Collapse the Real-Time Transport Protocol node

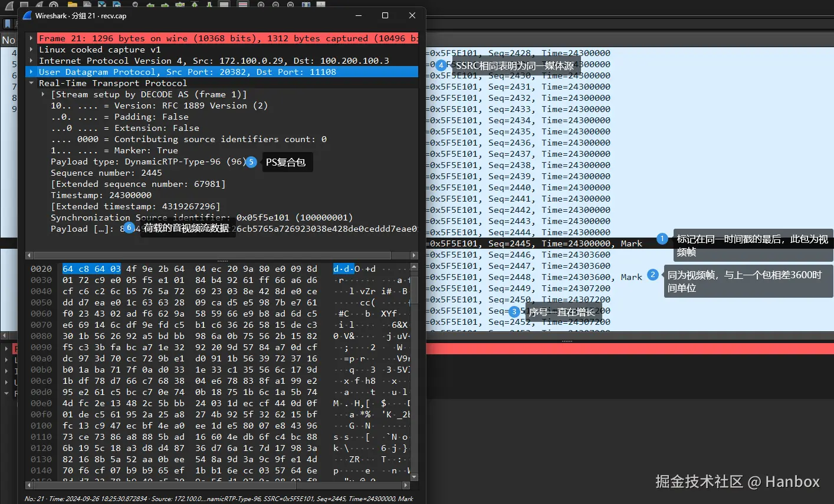coord(31,83)
